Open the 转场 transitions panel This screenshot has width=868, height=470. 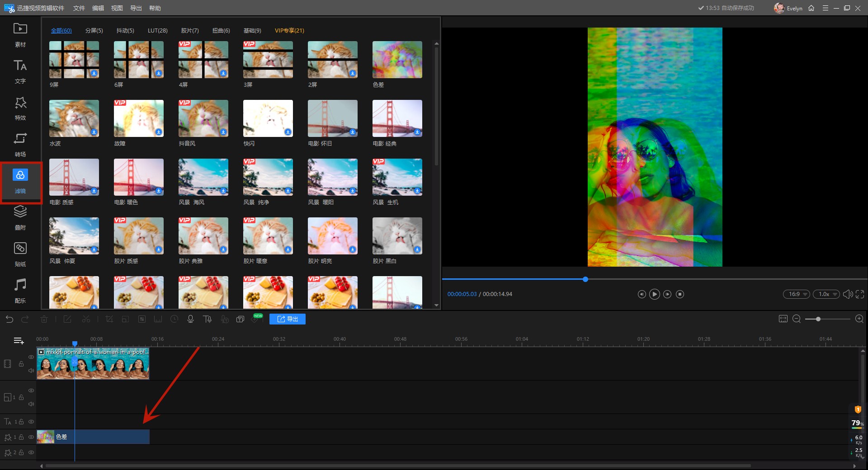tap(20, 144)
